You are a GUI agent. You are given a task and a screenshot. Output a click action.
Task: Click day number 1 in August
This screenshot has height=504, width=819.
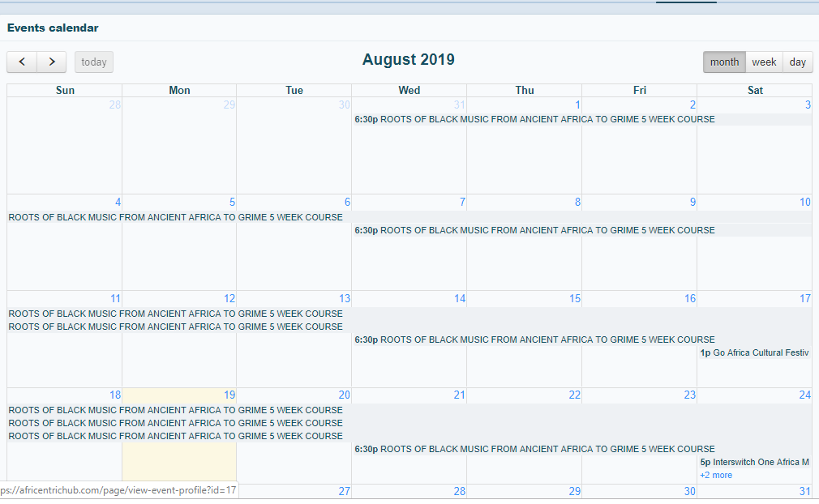pyautogui.click(x=577, y=105)
